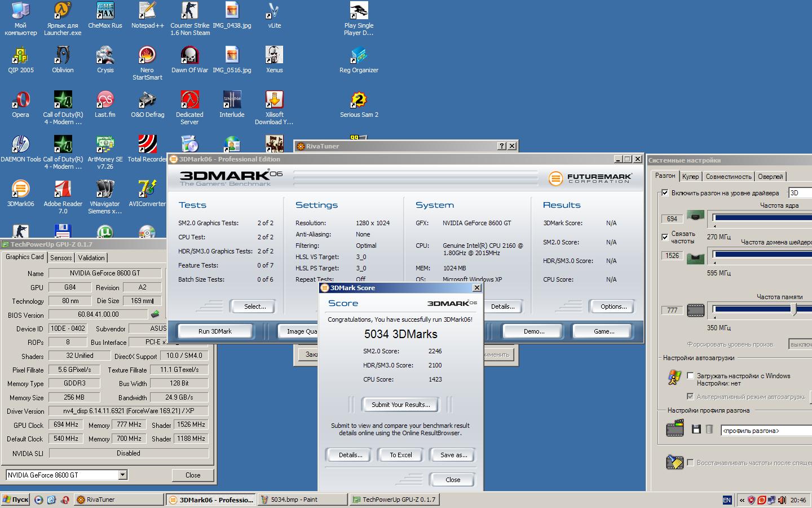Open the Dawn Of War desktop shortcut

click(x=189, y=59)
